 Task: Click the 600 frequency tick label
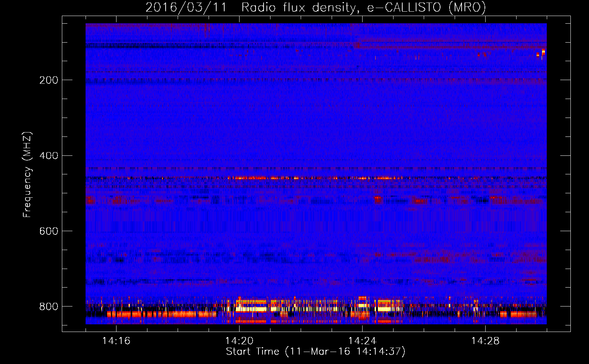(49, 231)
